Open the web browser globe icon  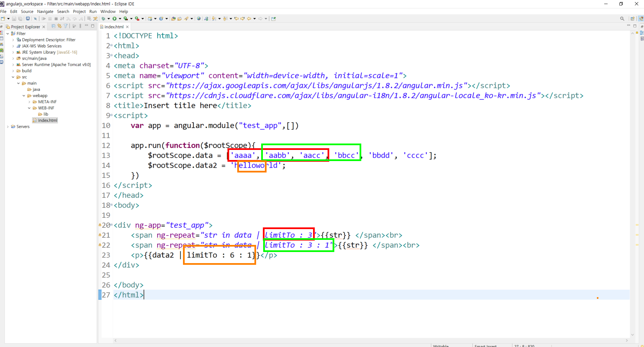coord(199,19)
